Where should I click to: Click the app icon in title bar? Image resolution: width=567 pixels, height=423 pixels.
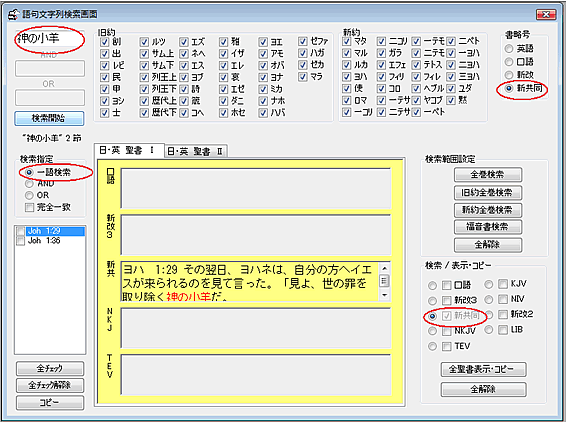(13, 14)
